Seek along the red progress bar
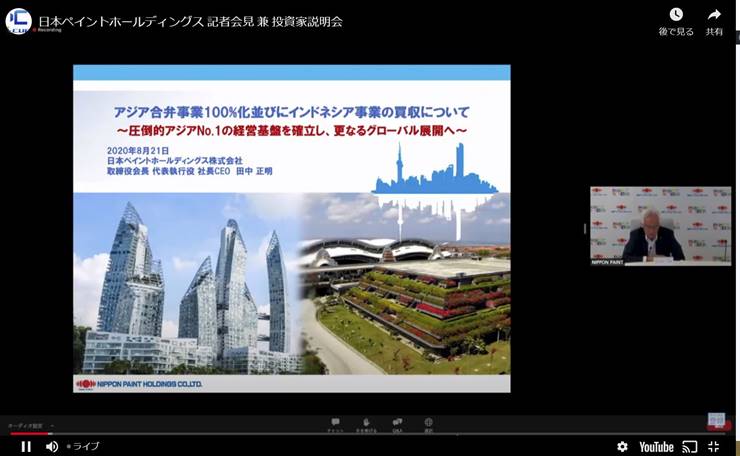Screen dimensions: 740x456 point(28,433)
